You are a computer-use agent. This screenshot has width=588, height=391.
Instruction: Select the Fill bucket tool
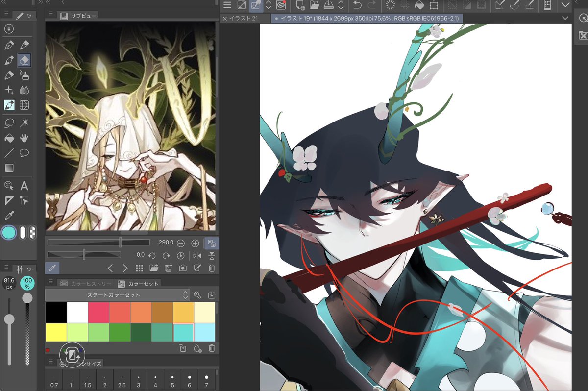[x=9, y=138]
